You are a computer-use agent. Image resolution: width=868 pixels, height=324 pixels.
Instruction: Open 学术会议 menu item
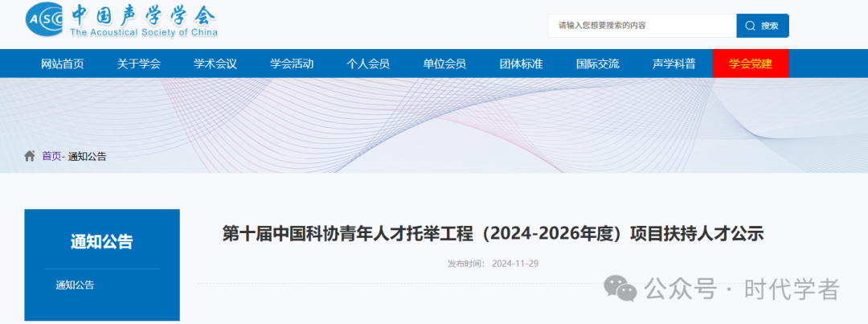[x=215, y=64]
